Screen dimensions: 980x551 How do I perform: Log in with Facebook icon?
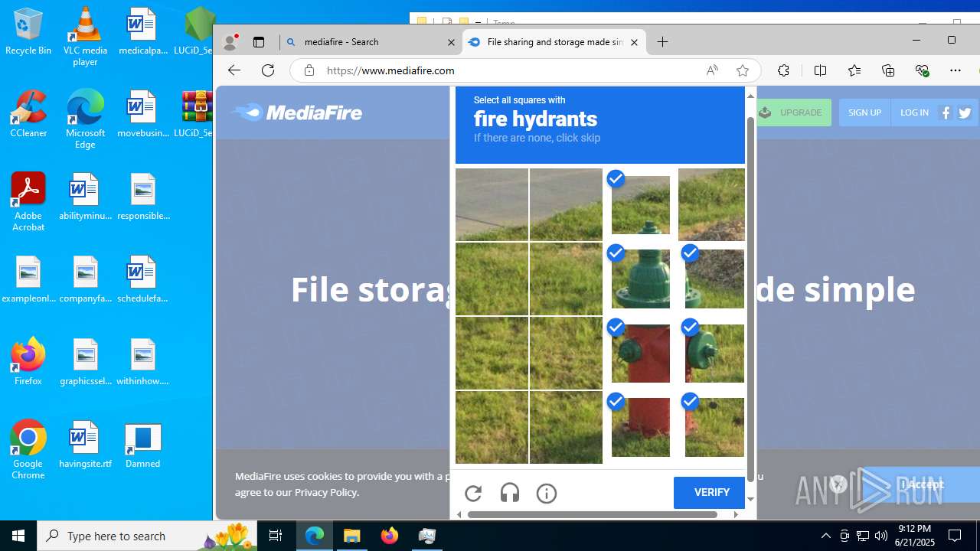point(946,113)
